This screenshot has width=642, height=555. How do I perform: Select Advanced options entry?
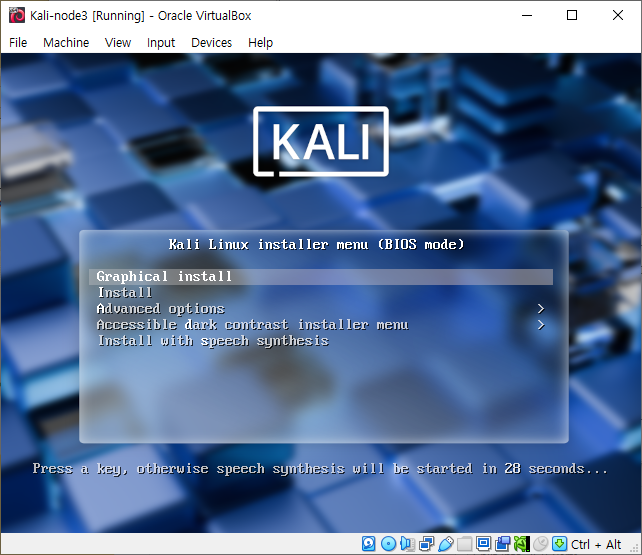tap(321, 309)
